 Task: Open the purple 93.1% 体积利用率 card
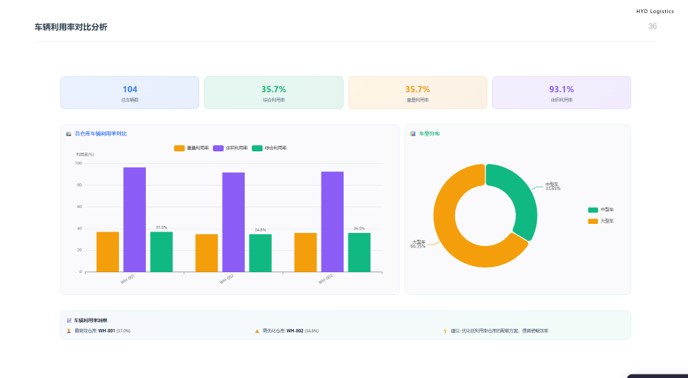pyautogui.click(x=562, y=93)
